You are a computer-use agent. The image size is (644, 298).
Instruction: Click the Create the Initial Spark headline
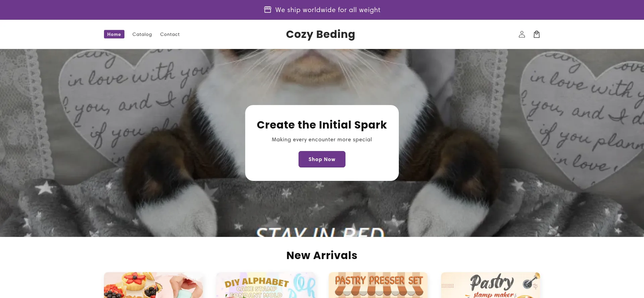click(x=322, y=125)
